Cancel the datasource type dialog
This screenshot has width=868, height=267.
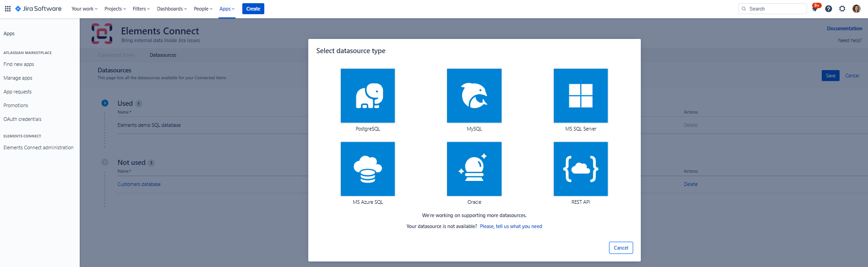point(621,248)
